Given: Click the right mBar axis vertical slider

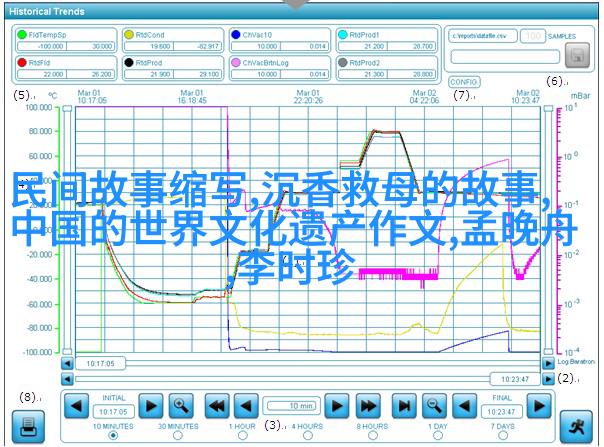Looking at the screenshot, I should (548, 230).
